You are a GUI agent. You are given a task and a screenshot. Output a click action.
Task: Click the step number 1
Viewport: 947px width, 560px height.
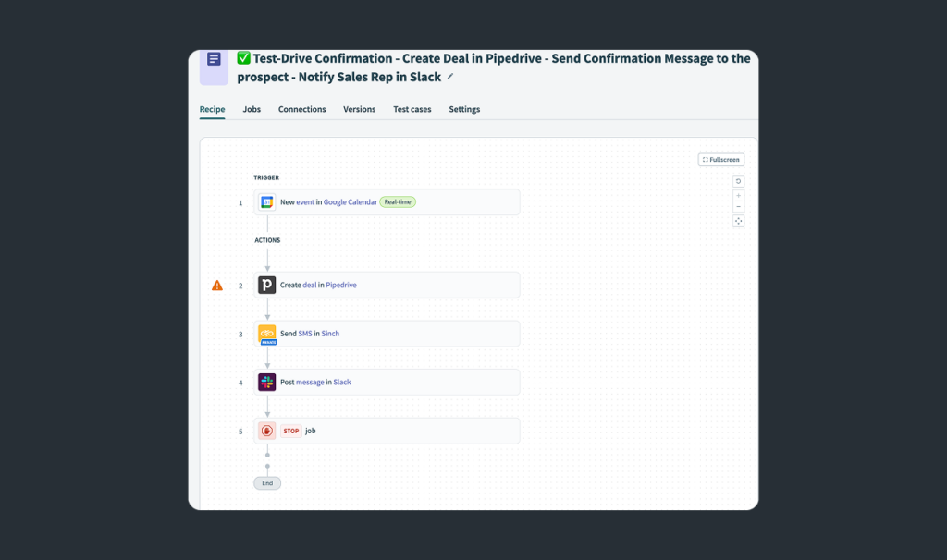240,202
